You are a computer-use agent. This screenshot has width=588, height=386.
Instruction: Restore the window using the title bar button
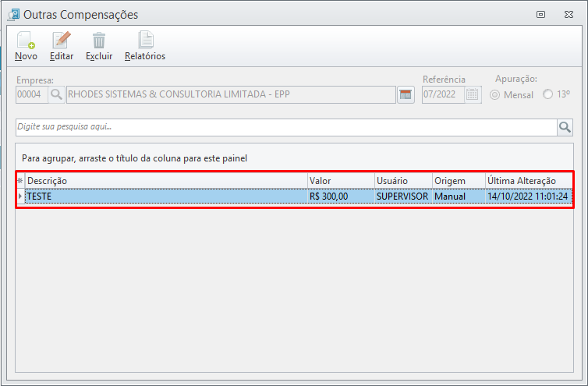pos(540,15)
